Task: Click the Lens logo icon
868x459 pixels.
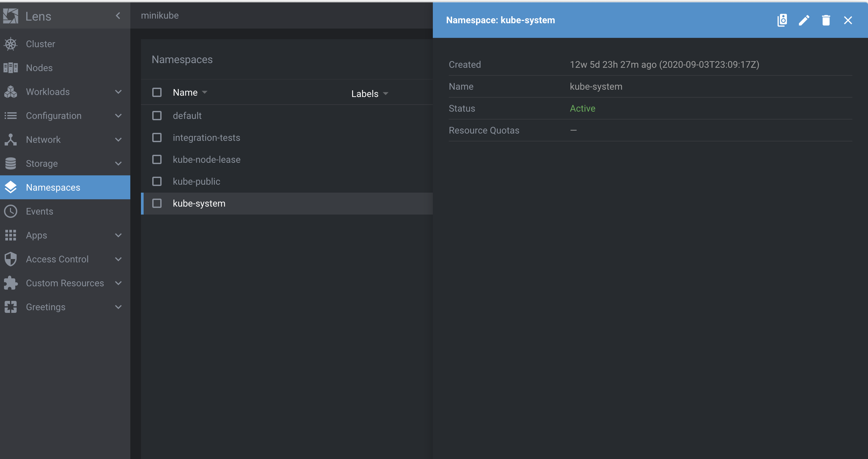Action: (11, 16)
